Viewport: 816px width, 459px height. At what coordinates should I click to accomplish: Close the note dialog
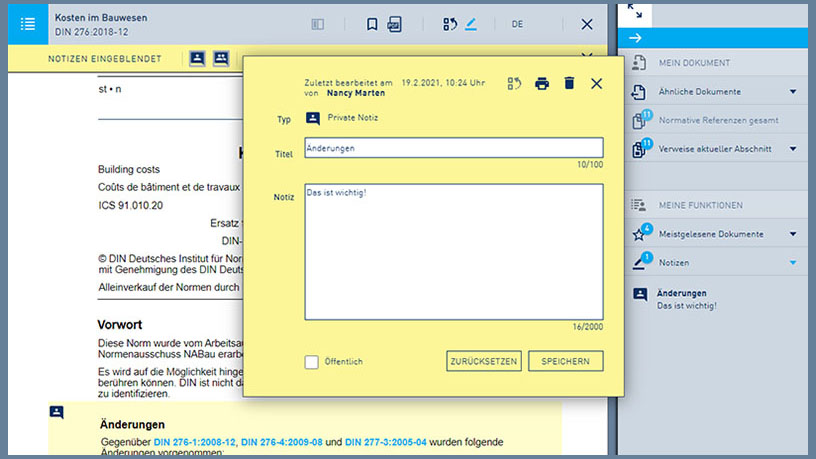(x=596, y=83)
